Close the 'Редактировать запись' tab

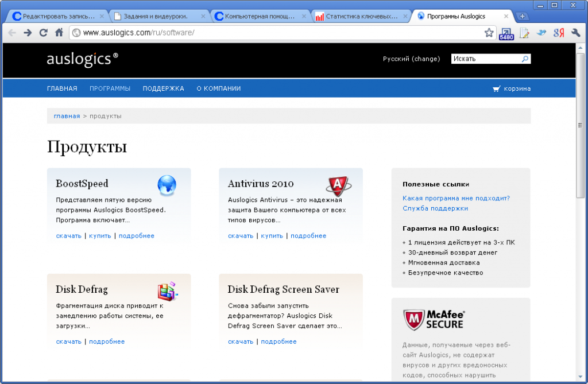click(x=102, y=17)
